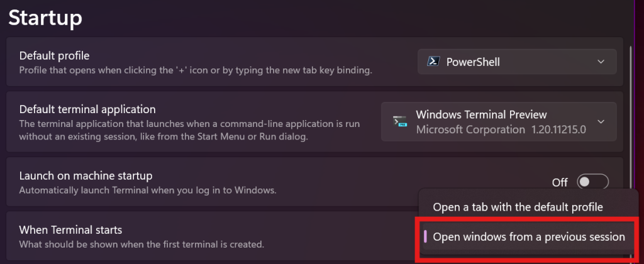Click the settings page vertical scrollbar

click(631, 126)
